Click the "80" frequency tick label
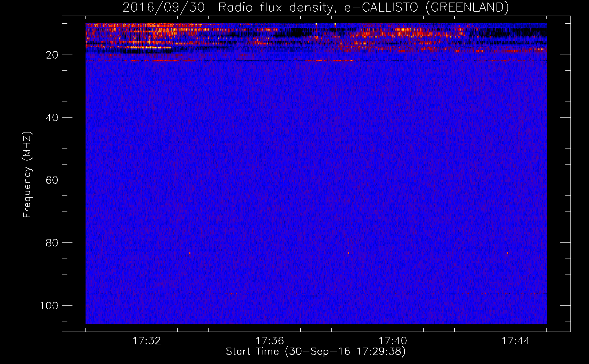This screenshot has height=364, width=589. [52, 243]
